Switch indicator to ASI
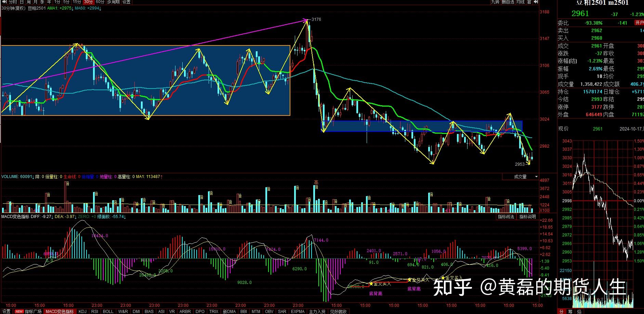This screenshot has height=314, width=644. [161, 312]
